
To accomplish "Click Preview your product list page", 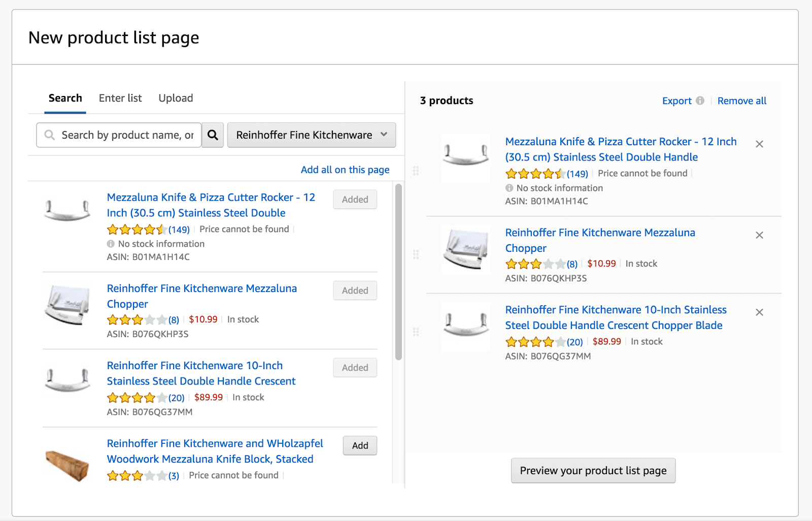I will pos(593,471).
